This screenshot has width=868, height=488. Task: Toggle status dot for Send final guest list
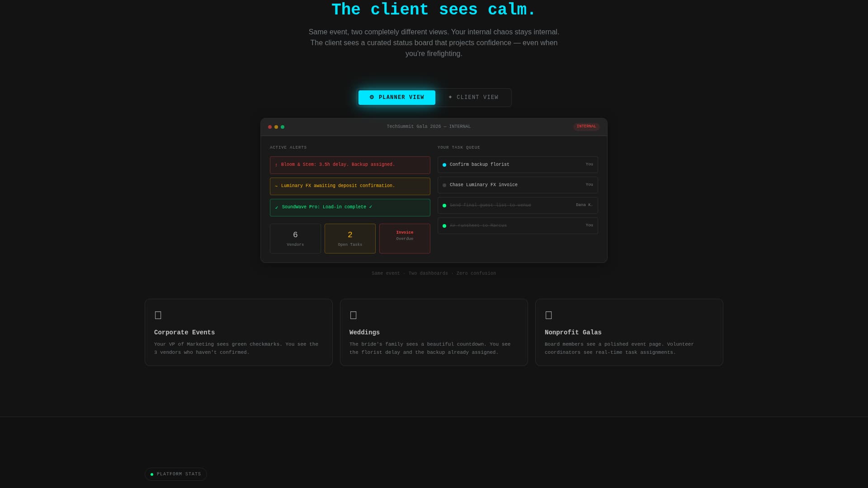pyautogui.click(x=444, y=206)
